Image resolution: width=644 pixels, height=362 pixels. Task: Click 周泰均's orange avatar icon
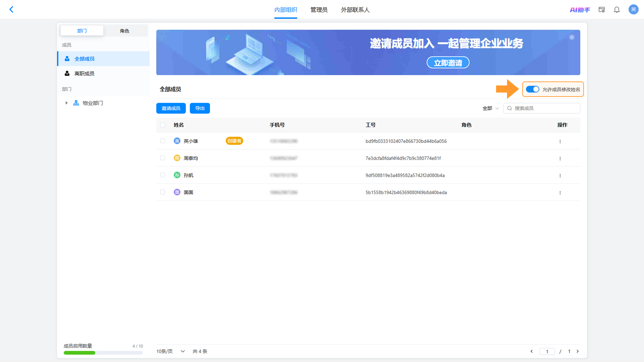177,158
